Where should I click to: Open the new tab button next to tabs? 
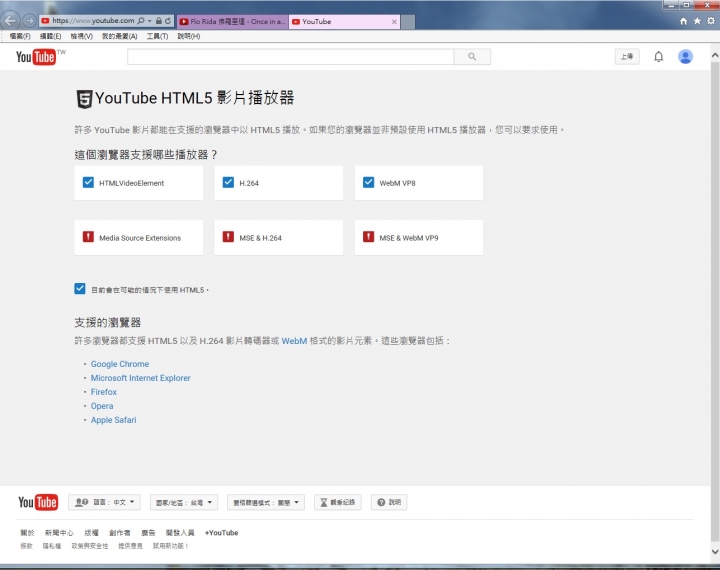(408, 22)
